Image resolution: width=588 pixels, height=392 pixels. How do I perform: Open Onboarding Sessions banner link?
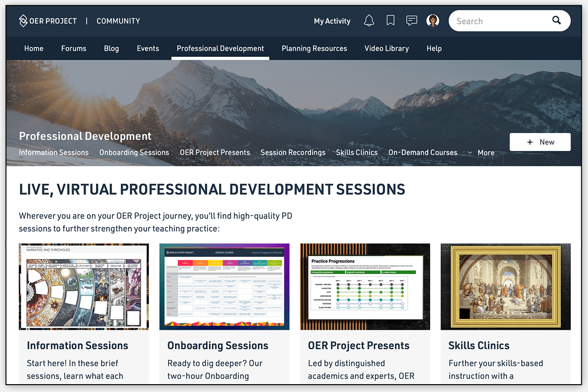(x=134, y=152)
